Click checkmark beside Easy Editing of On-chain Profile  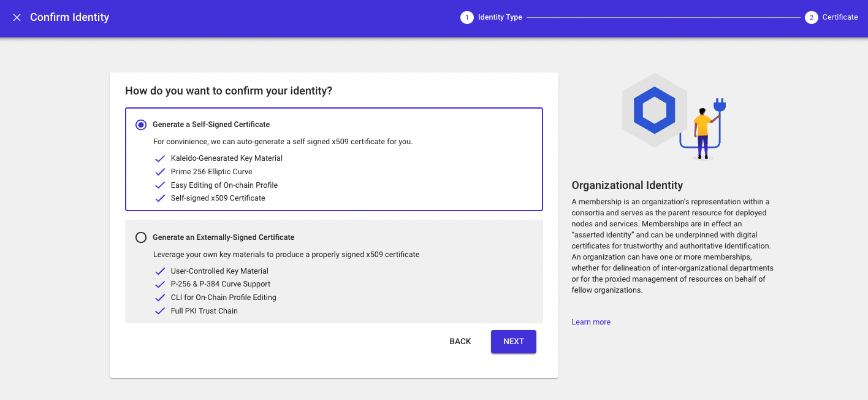160,185
